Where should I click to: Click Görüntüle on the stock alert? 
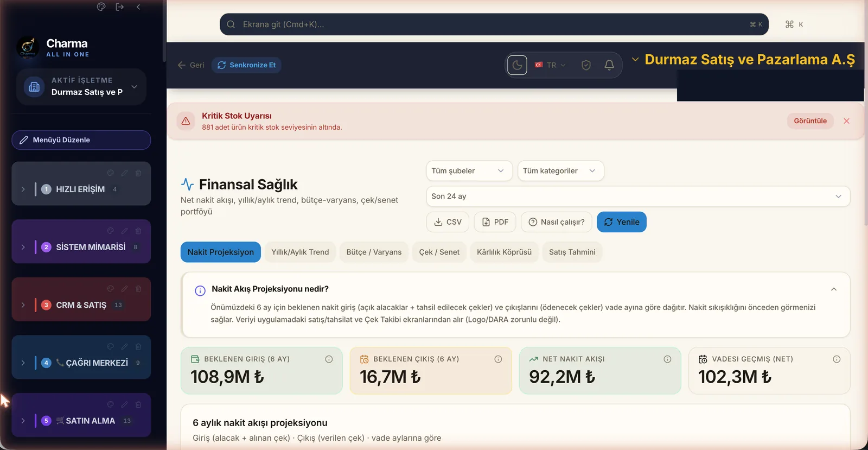[x=810, y=121]
